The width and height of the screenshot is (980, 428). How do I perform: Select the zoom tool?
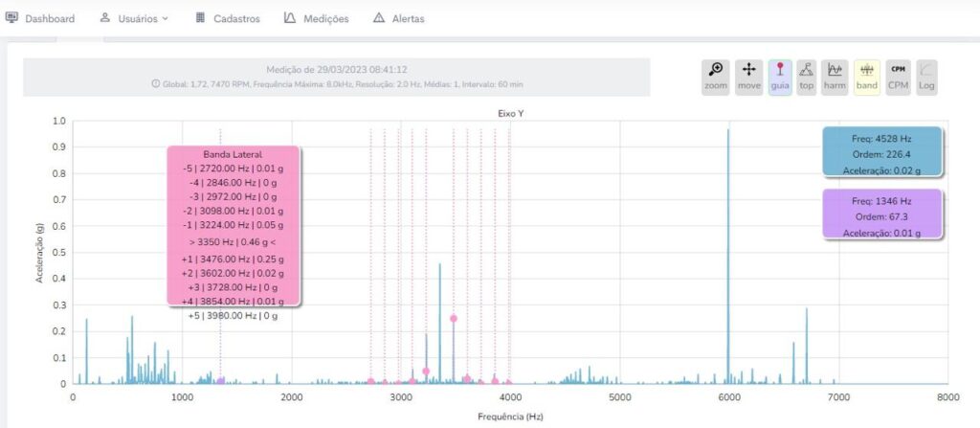tap(715, 77)
